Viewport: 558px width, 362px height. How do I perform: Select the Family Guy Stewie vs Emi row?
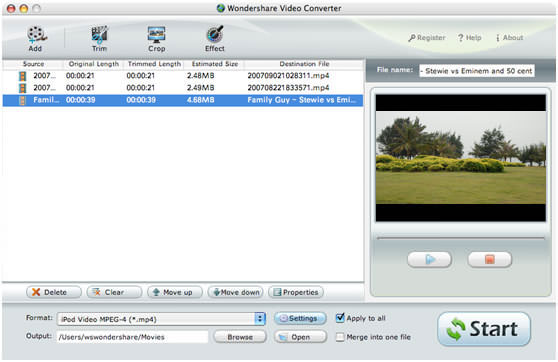(x=183, y=100)
